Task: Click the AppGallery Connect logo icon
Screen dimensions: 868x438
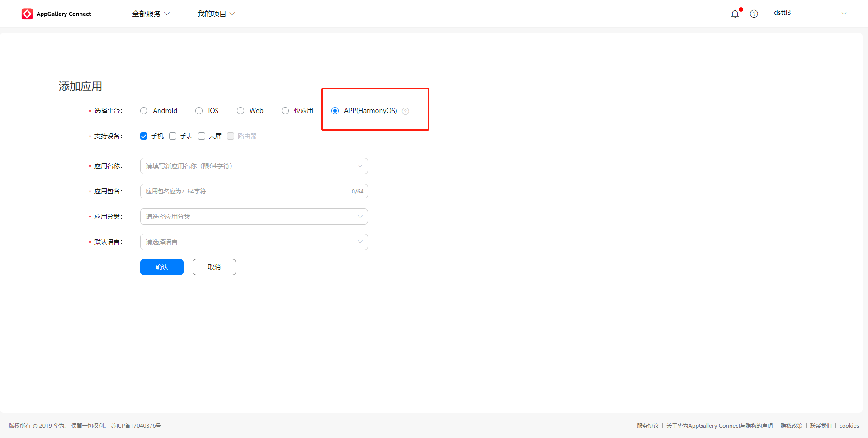Action: [x=27, y=14]
